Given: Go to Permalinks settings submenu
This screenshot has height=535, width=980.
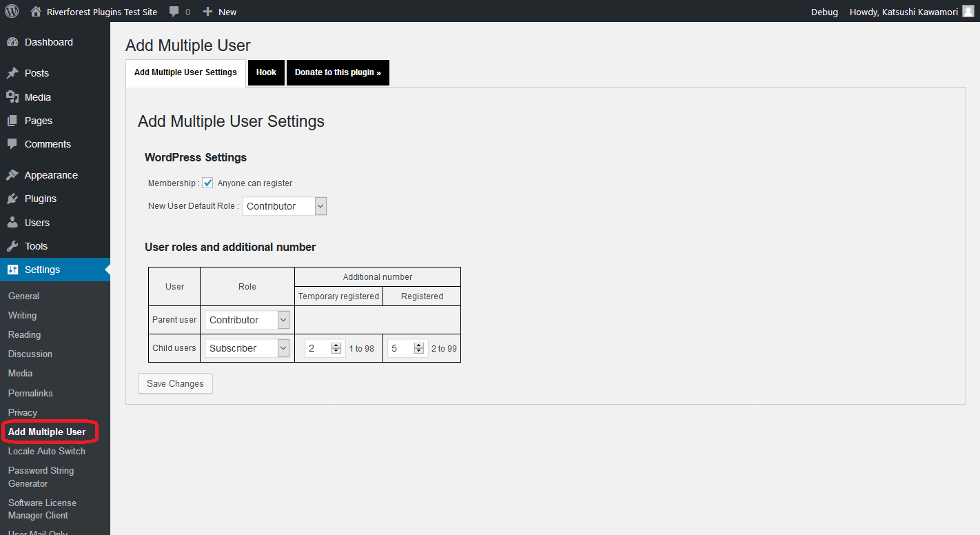Looking at the screenshot, I should tap(30, 393).
